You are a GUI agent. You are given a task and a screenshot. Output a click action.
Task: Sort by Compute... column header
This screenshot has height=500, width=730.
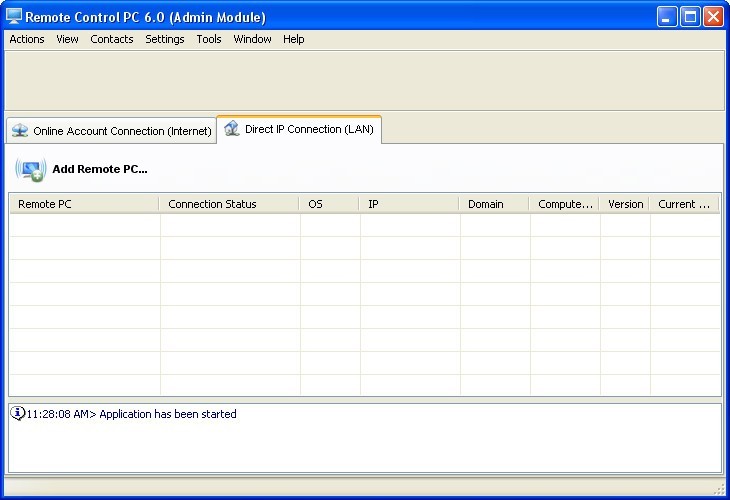coord(564,204)
